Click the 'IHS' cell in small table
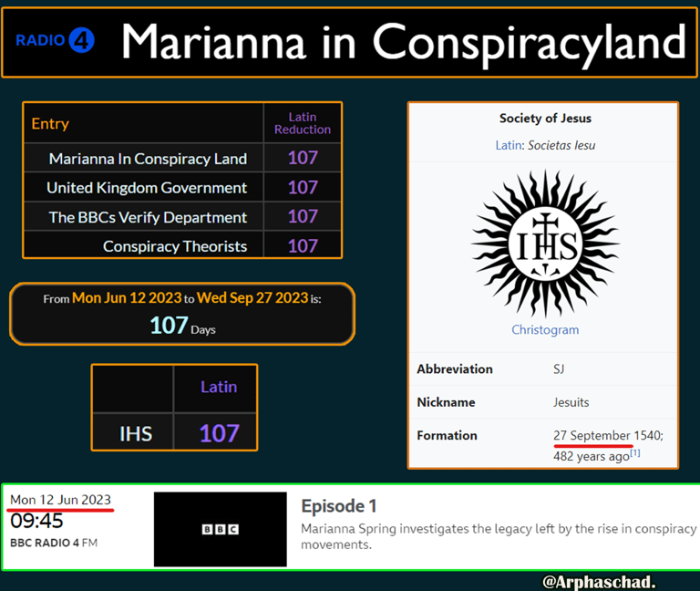The image size is (700, 591). 136,434
